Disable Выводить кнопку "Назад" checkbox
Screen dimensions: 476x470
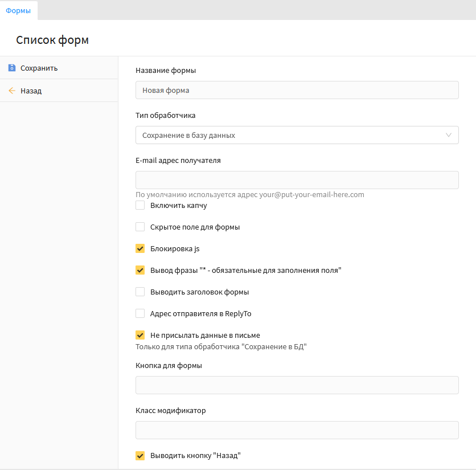pyautogui.click(x=140, y=455)
